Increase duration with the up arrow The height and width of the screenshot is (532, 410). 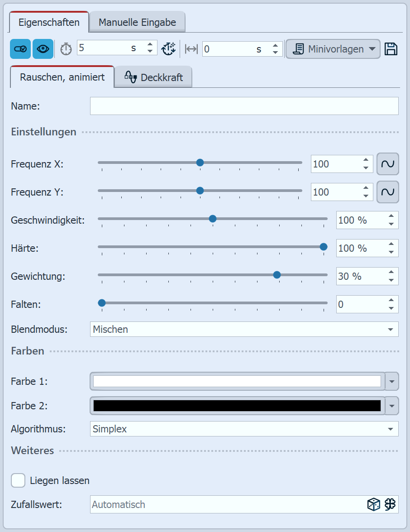[x=150, y=44]
